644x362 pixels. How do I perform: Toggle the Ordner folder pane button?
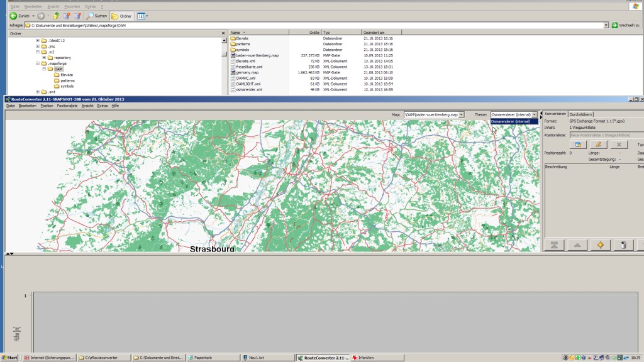pyautogui.click(x=121, y=16)
